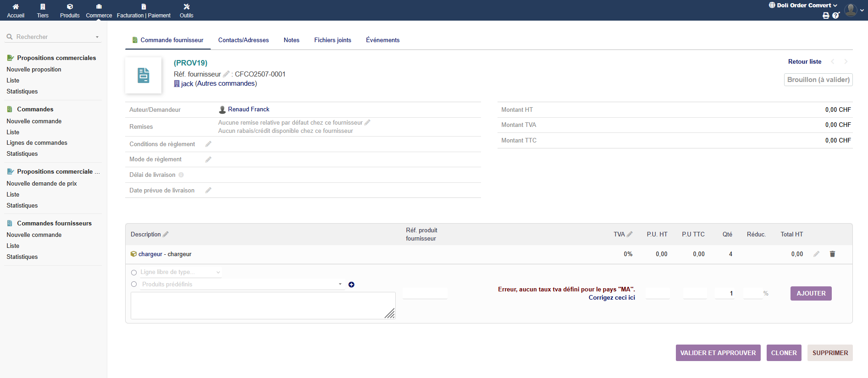Open the Doli Order Convert dropdown
This screenshot has width=868, height=378.
pyautogui.click(x=803, y=5)
